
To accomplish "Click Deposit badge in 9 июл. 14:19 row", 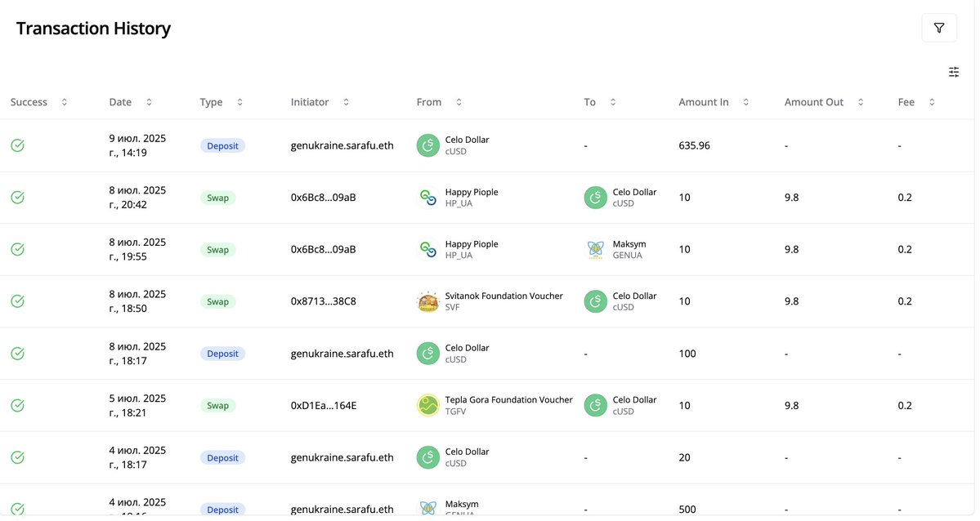I will 222,145.
